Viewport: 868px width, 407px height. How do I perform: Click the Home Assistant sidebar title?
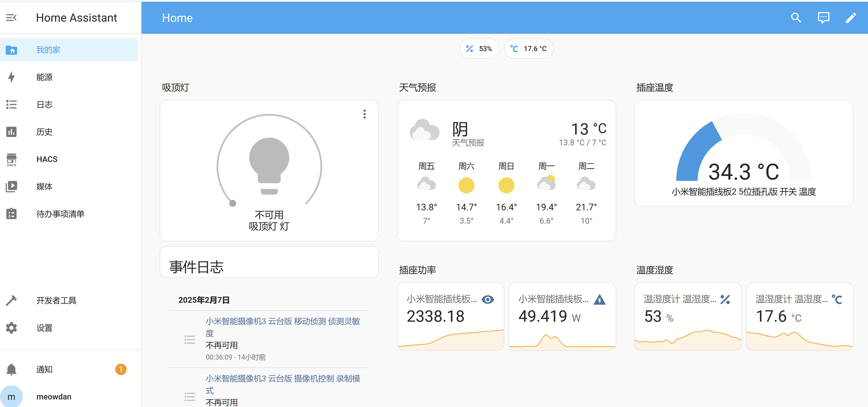tap(76, 18)
